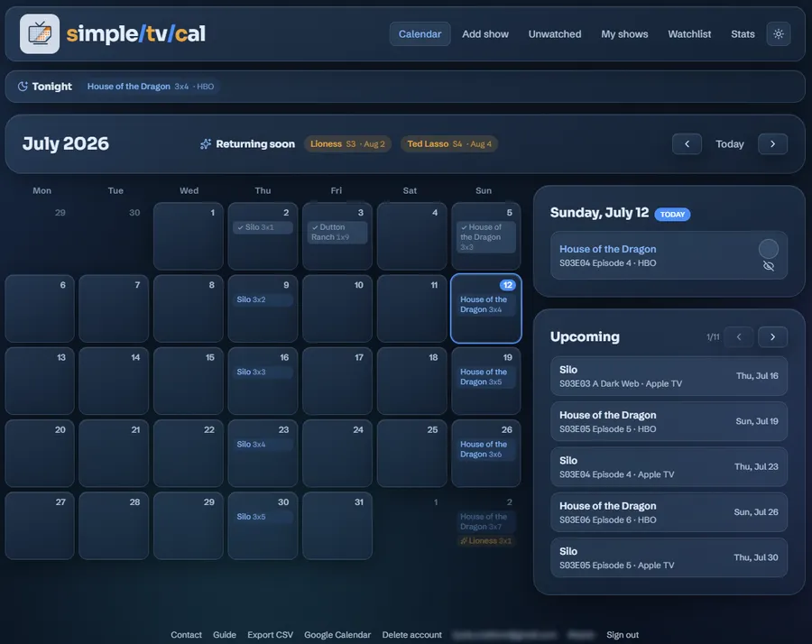Jump to Today in the calendar
The width and height of the screenshot is (812, 644).
730,144
